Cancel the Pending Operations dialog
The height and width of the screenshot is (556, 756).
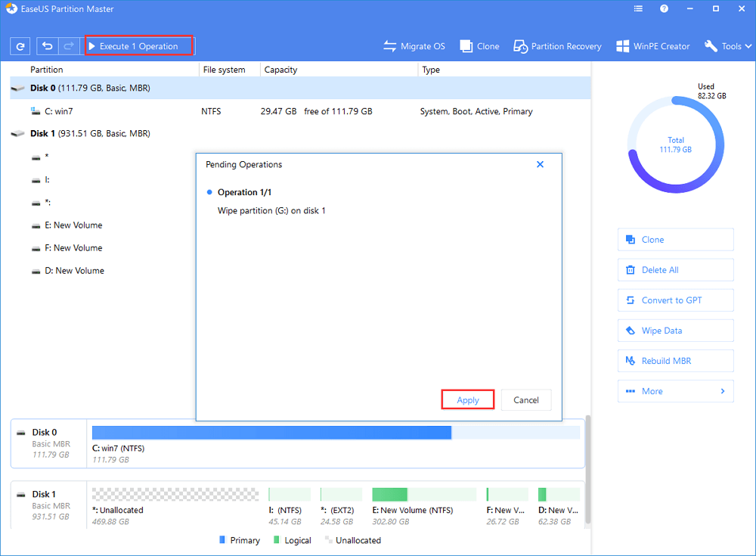click(x=526, y=399)
